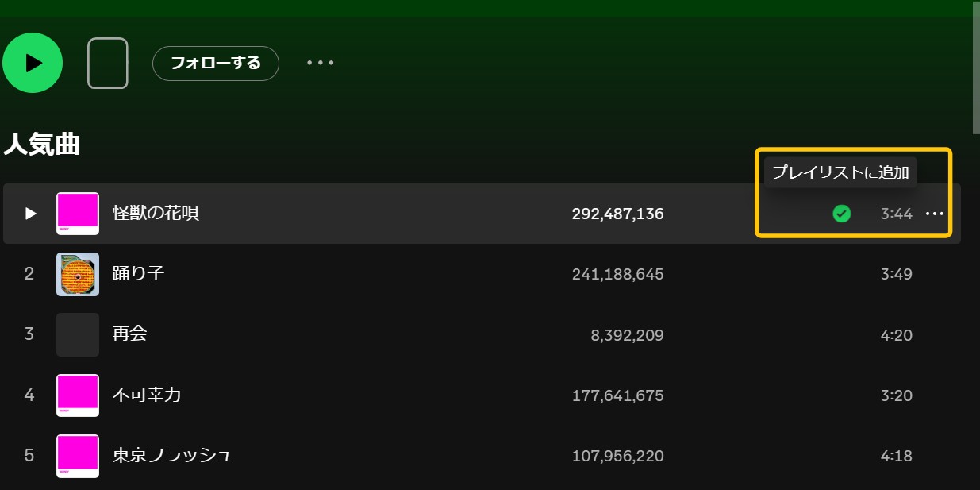980x490 pixels.
Task: Select the song title 不可幸力
Action: pos(147,395)
